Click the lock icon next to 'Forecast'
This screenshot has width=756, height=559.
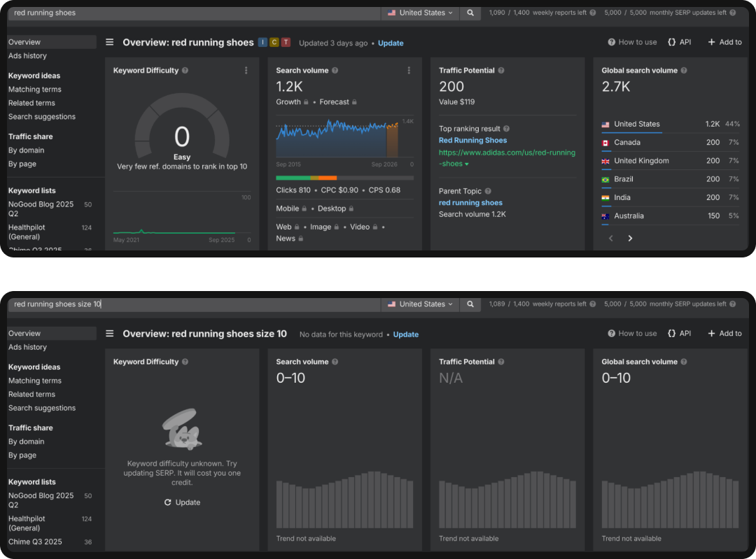click(354, 102)
